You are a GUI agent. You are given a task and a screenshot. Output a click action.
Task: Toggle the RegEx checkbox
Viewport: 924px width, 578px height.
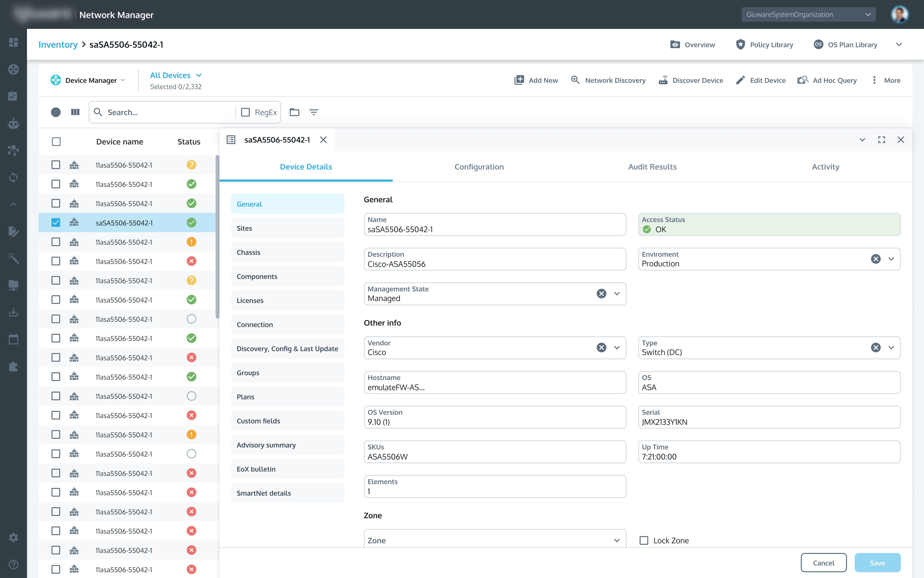(245, 112)
